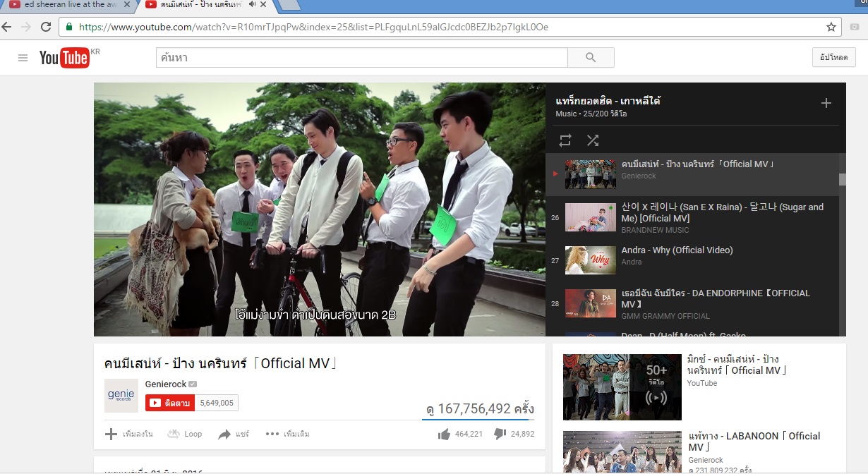Screen dimensions: 868x474
Task: Click the search magnifier button
Action: pos(591,58)
